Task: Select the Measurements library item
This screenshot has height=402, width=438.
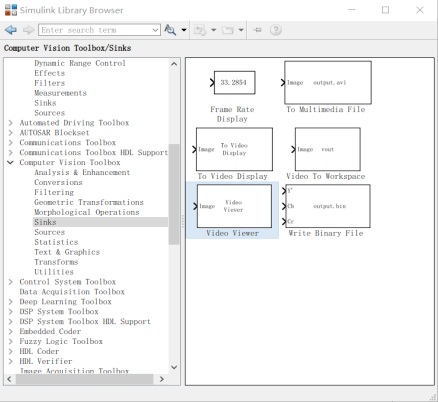Action: coord(60,93)
